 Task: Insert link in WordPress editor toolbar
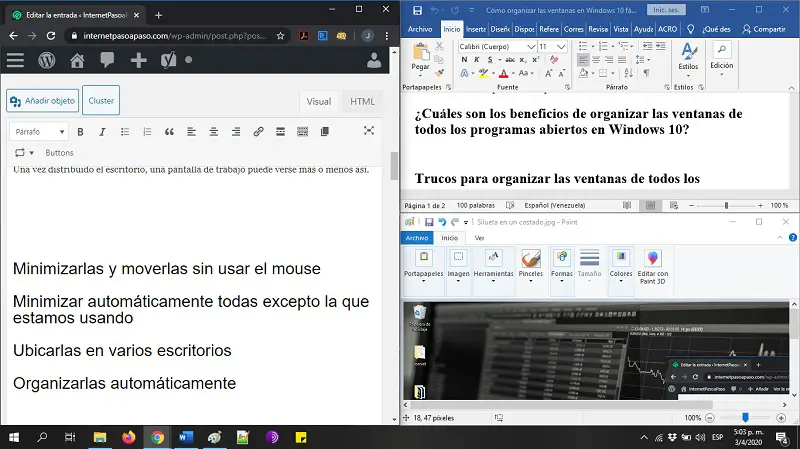(258, 132)
